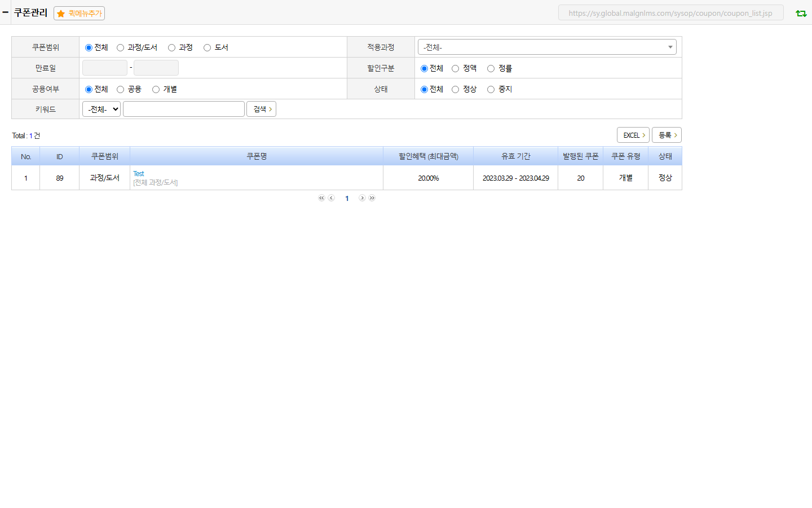
Task: Select 정률 radio in 할인구분 row
Action: (x=491, y=68)
